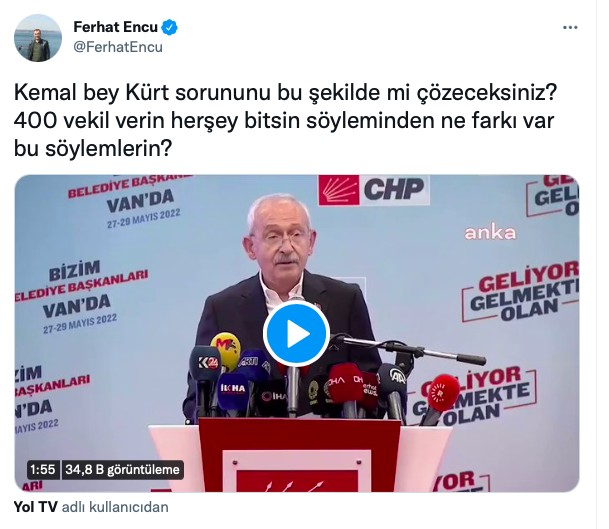Screen dimensions: 609x529
Task: Click the adlı kullanıcıdan attribution text
Action: (115, 507)
